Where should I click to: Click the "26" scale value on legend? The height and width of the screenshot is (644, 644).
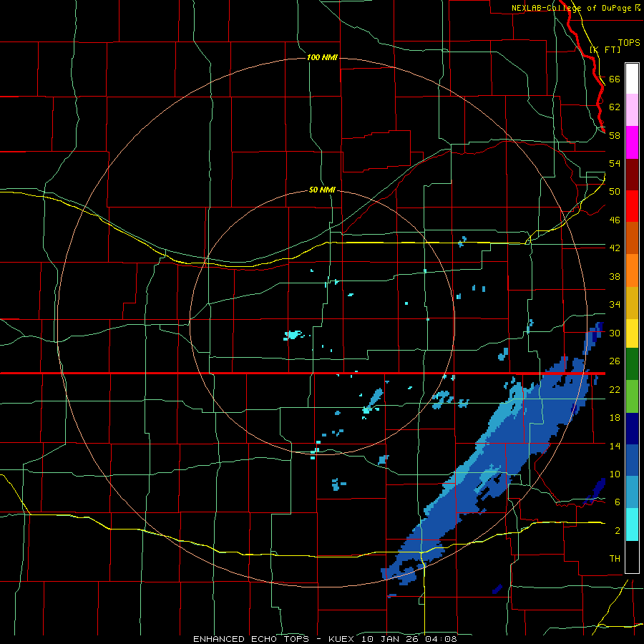pyautogui.click(x=615, y=361)
